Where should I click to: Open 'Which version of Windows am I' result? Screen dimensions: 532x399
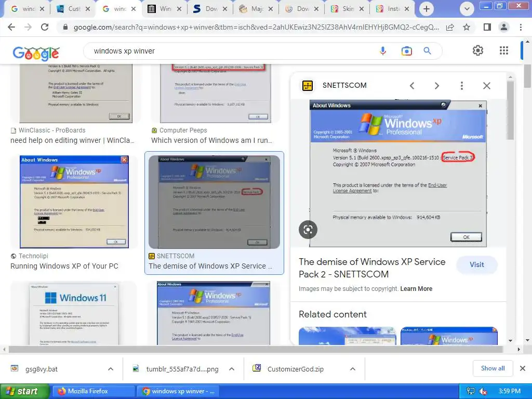tap(212, 140)
